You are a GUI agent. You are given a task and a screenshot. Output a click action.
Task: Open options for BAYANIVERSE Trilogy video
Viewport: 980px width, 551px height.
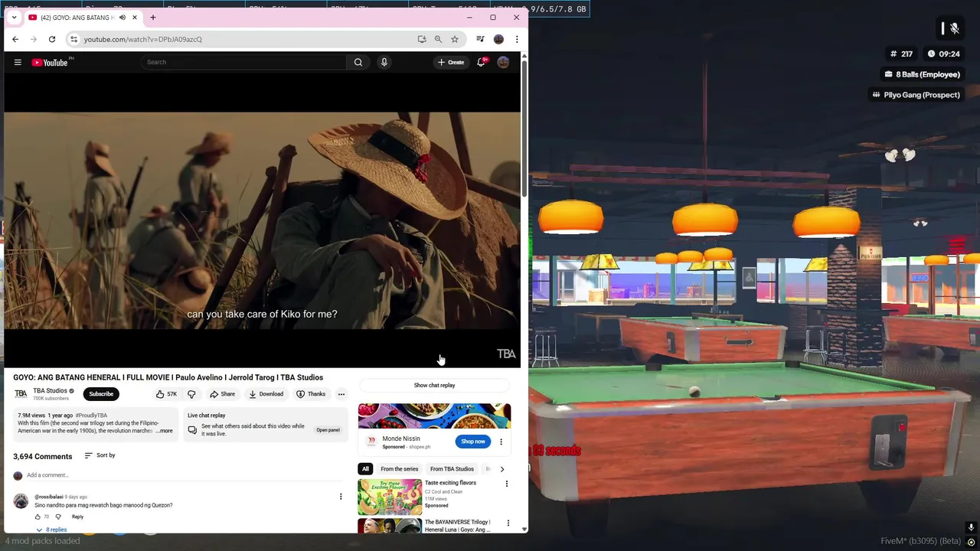pos(508,523)
